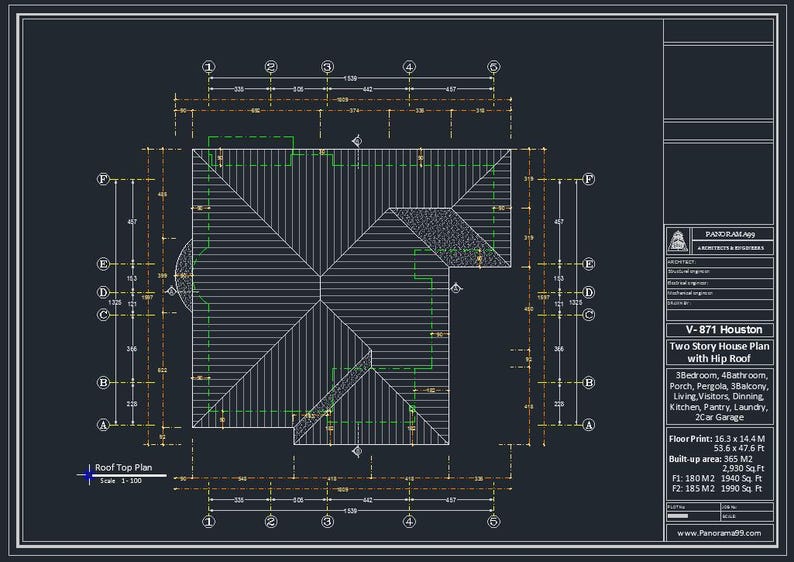Select the blue crosshair marker beside Roof Top Plan
794x562 pixels.
coord(89,475)
